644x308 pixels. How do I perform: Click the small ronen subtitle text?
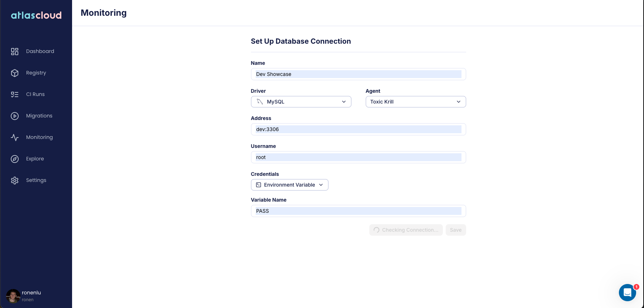tap(28, 300)
